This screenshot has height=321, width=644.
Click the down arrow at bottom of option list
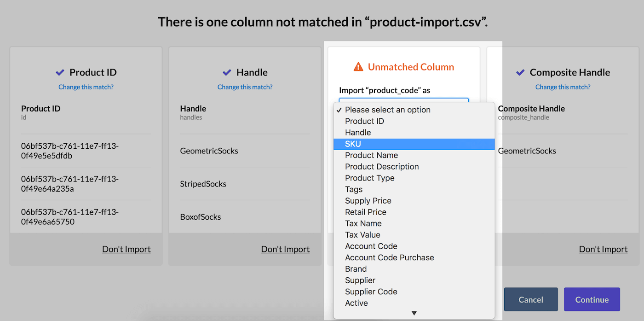(414, 313)
